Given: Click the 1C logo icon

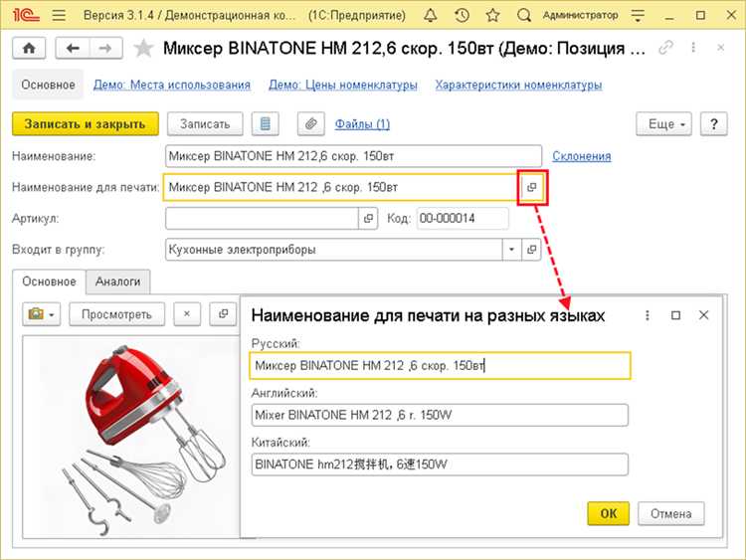Looking at the screenshot, I should (26, 15).
